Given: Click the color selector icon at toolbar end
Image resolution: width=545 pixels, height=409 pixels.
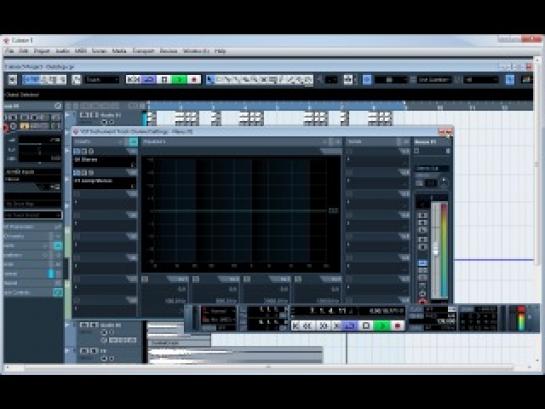Looking at the screenshot, I should (x=527, y=80).
